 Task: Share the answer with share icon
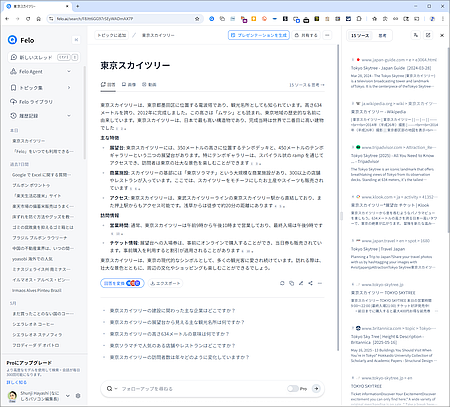310,283
